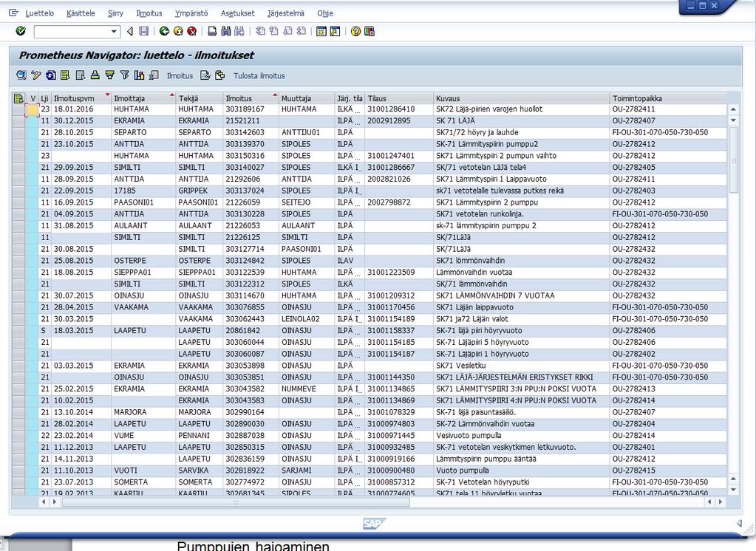Screen dimensions: 756x551
Task: Open the Käsittele menu
Action: (81, 13)
